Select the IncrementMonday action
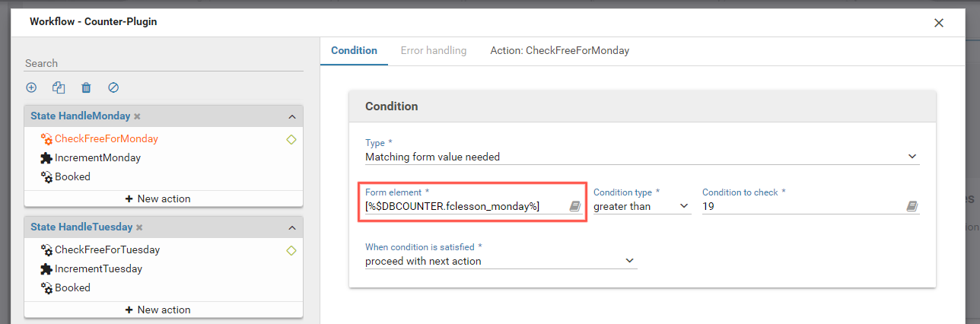Image resolution: width=980 pixels, height=324 pixels. pyautogui.click(x=97, y=158)
